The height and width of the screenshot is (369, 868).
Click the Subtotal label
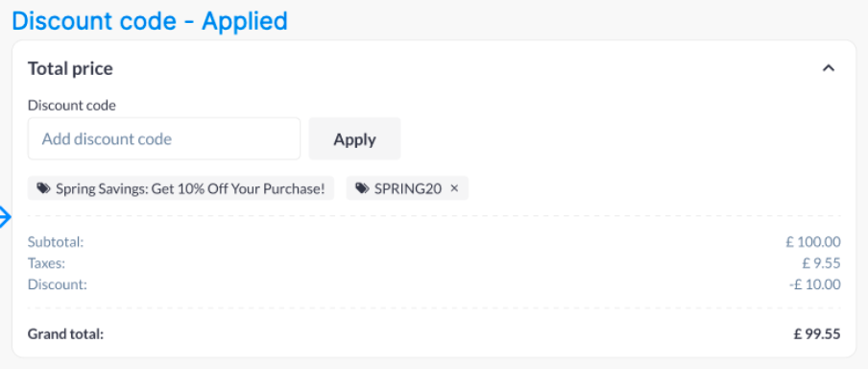56,242
